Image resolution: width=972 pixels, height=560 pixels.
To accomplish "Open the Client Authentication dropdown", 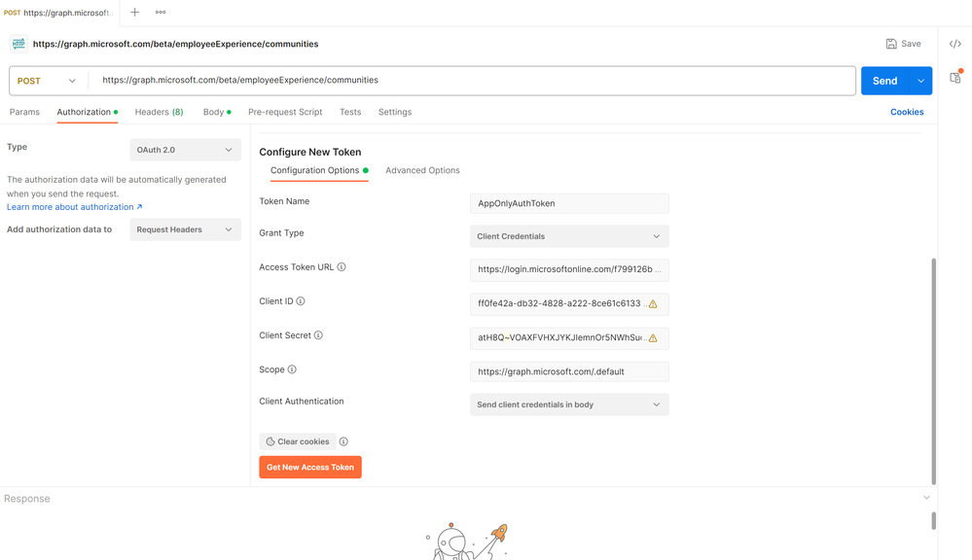I will click(x=569, y=404).
